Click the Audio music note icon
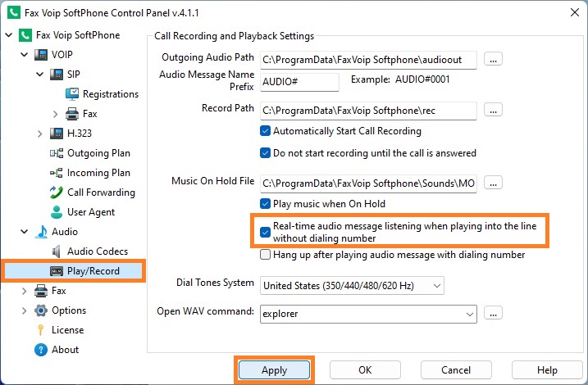 tap(41, 232)
